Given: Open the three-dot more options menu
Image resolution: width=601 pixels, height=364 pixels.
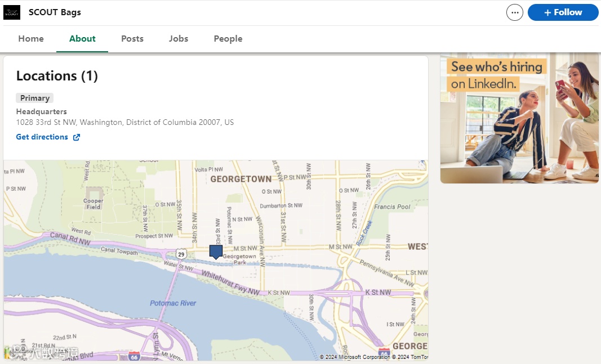Looking at the screenshot, I should (x=514, y=12).
